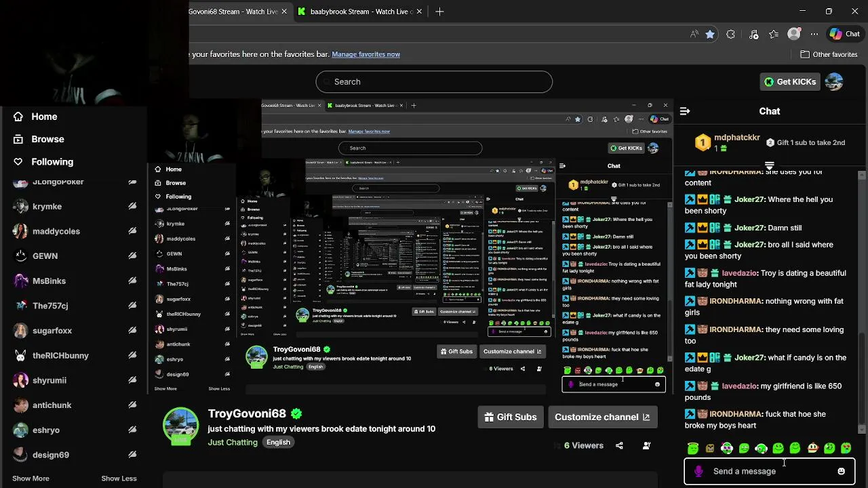868x488 pixels.
Task: Click the Read aloud icon in address bar
Action: (x=694, y=34)
